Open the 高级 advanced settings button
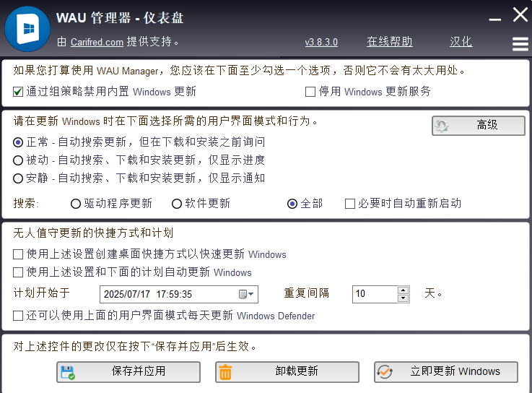 (479, 126)
